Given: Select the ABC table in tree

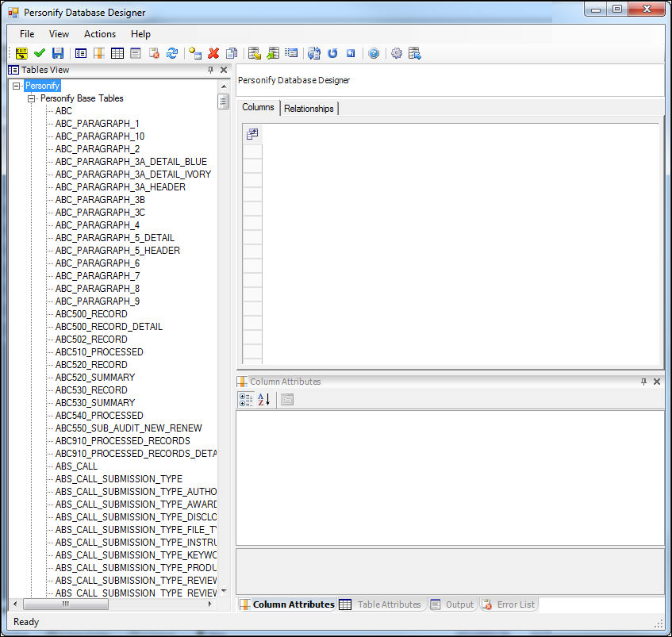Looking at the screenshot, I should click(63, 111).
